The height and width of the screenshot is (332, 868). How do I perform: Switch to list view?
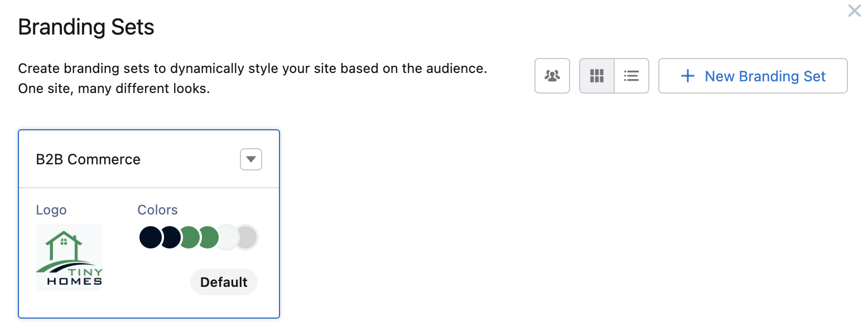pyautogui.click(x=631, y=76)
